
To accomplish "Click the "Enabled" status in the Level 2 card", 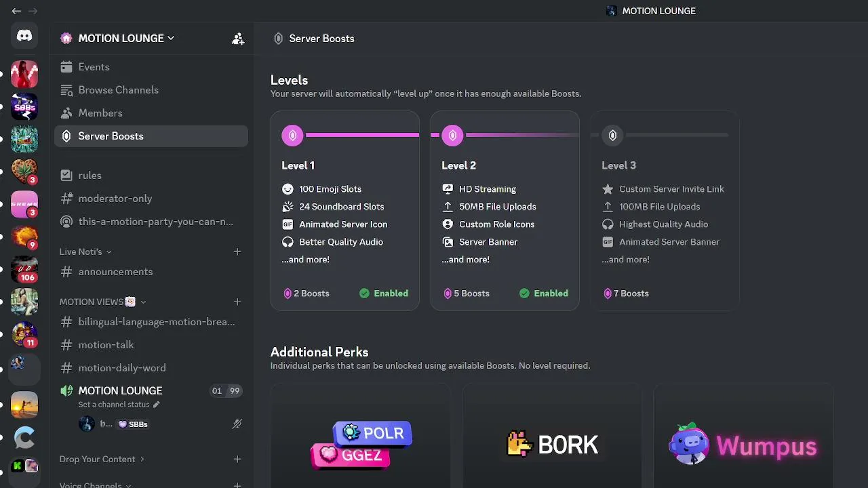I will click(544, 293).
